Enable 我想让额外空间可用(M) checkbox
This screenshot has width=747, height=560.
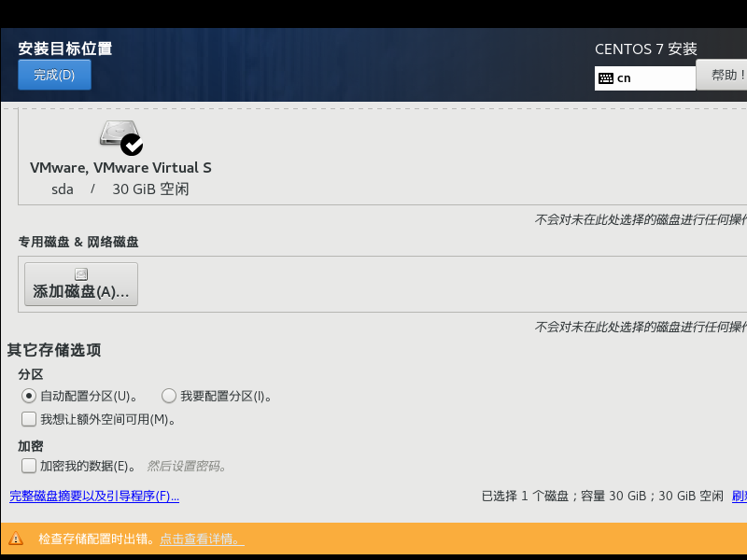29,419
